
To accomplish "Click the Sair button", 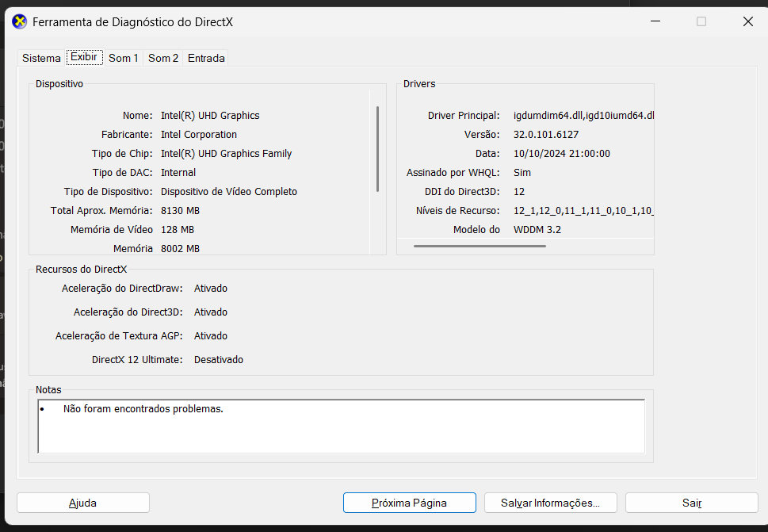I will 692,503.
